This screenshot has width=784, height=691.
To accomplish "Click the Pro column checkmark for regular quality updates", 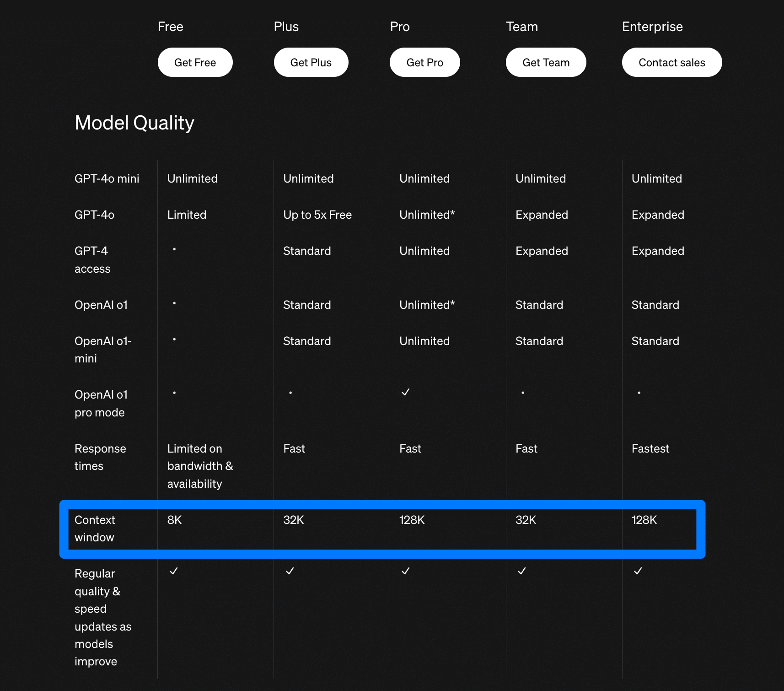I will (x=405, y=571).
